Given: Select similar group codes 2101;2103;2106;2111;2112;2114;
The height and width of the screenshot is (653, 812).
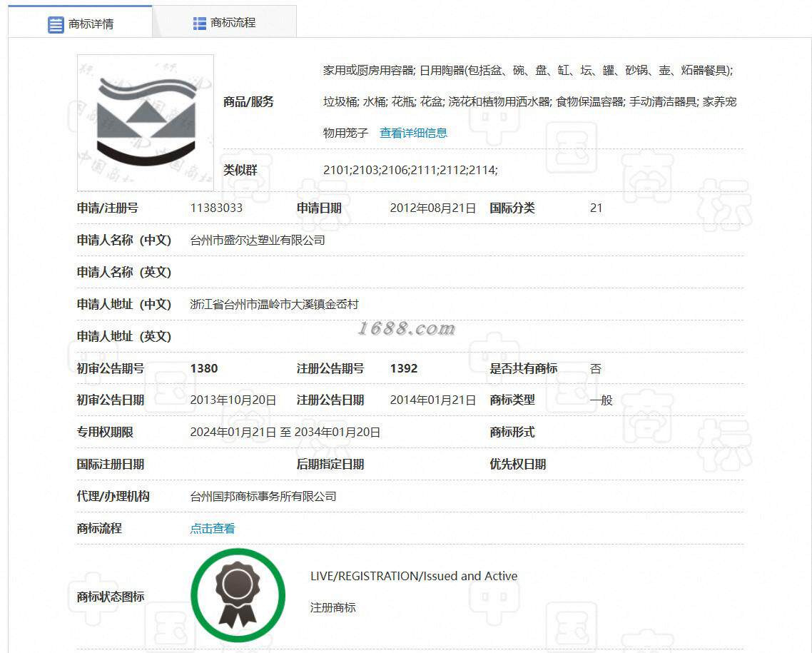Looking at the screenshot, I should pos(410,170).
